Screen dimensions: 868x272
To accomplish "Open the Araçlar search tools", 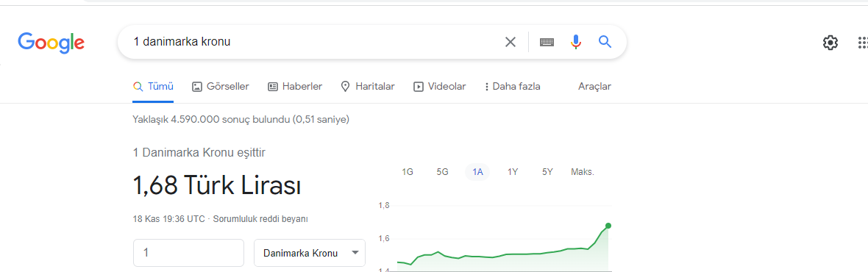I will click(594, 86).
